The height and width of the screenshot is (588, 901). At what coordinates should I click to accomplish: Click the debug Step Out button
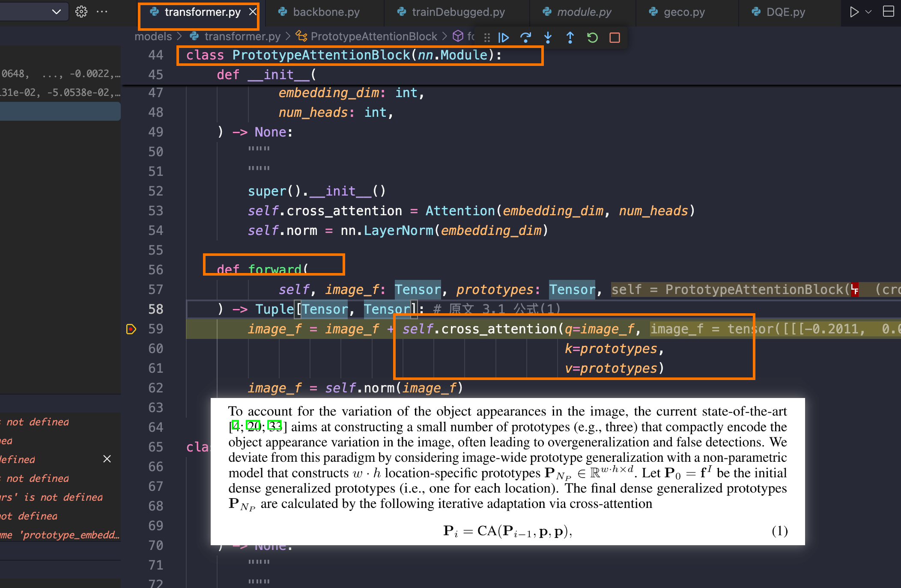pos(570,38)
